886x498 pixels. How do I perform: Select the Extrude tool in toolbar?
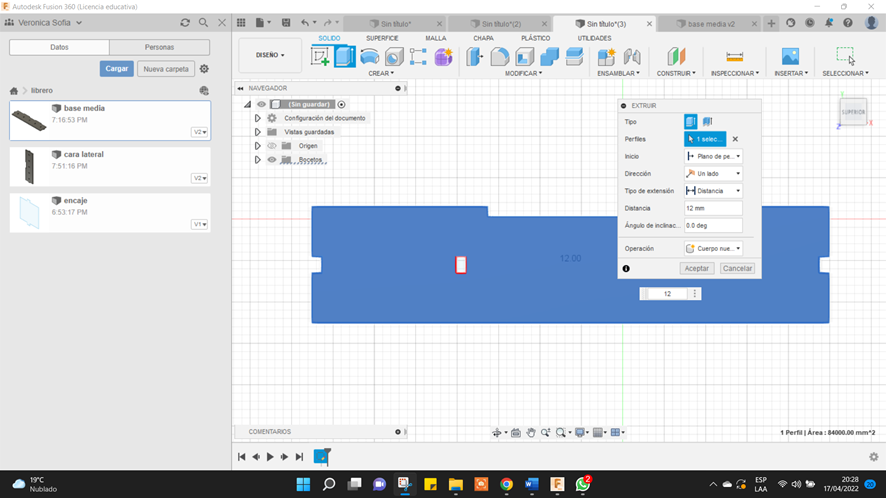tap(345, 57)
